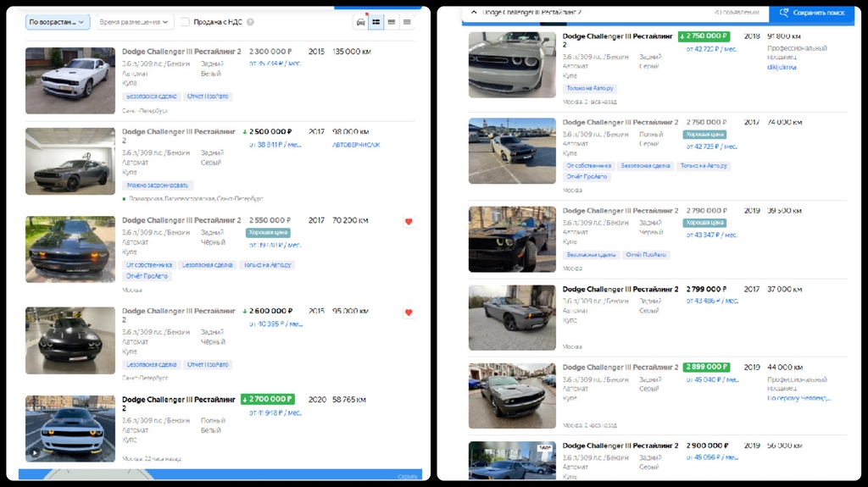868x487 pixels.
Task: Open the white car photo of the 2 300 000 ₽ listing
Action: [70, 80]
